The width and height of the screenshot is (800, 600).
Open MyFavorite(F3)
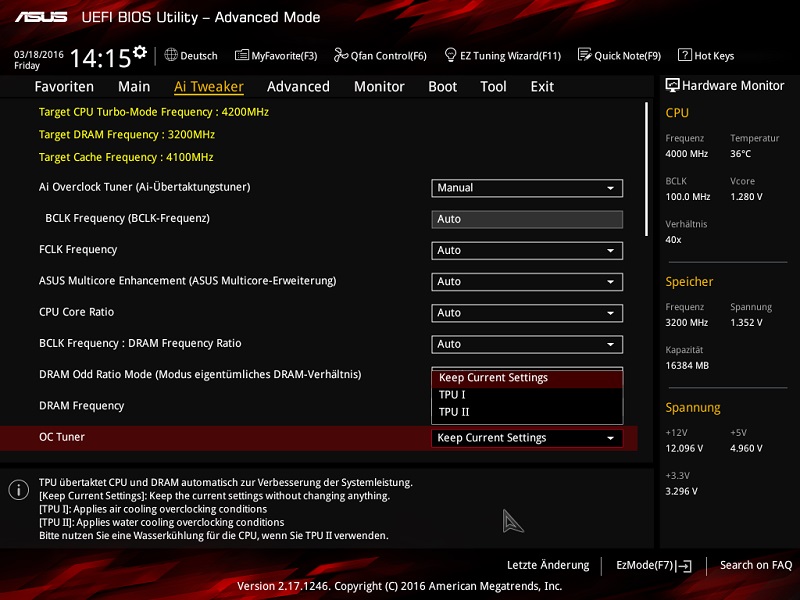[276, 56]
